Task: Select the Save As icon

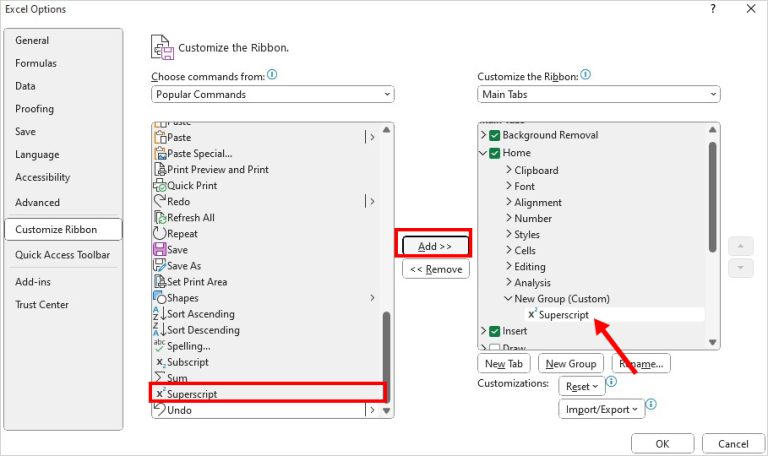Action: pos(160,266)
